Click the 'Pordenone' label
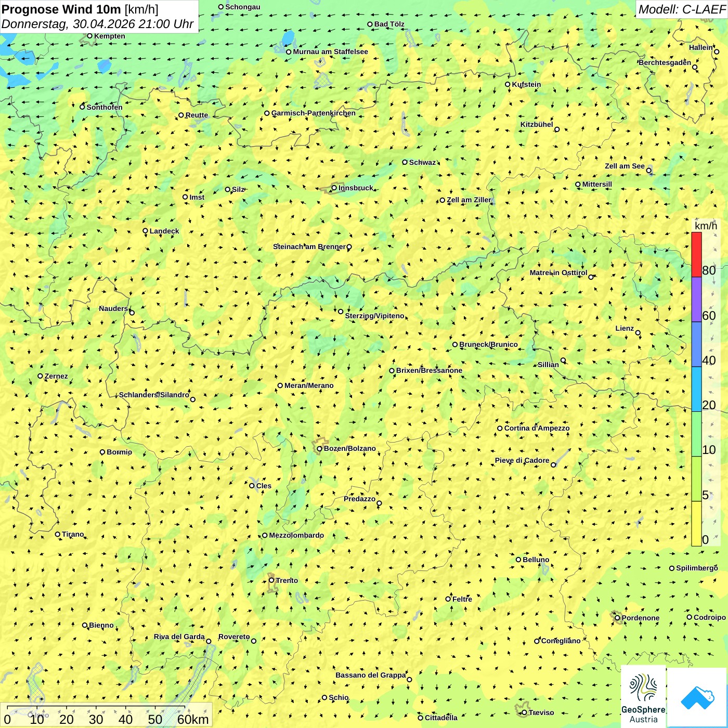The width and height of the screenshot is (728, 728). coord(641,618)
